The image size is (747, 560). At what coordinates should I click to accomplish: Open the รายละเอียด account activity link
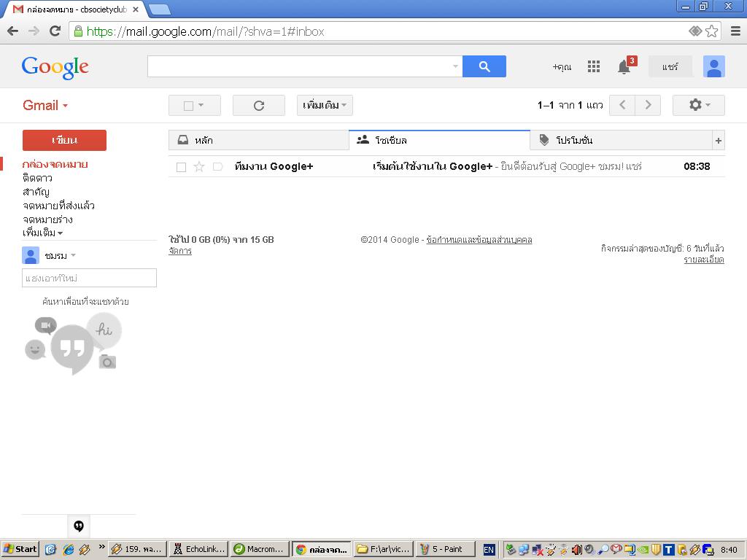(704, 260)
